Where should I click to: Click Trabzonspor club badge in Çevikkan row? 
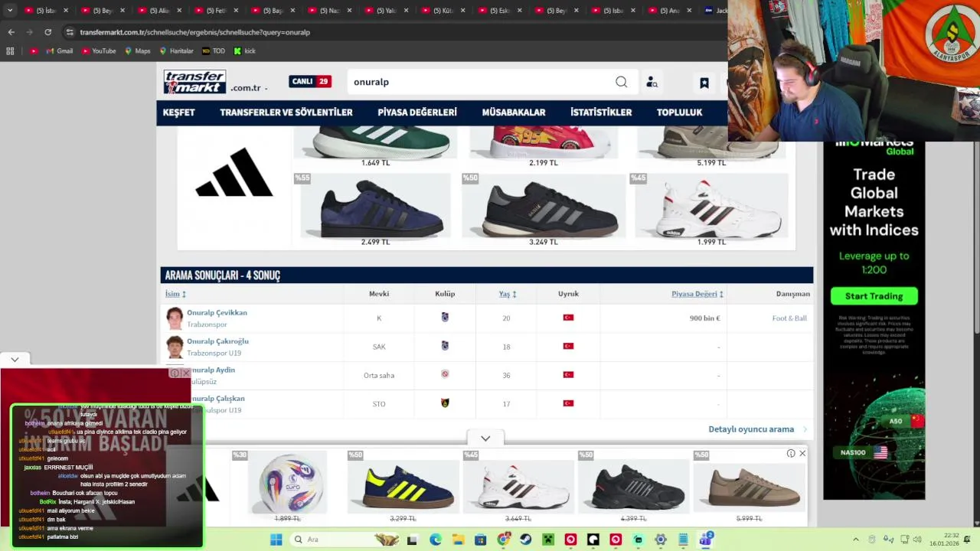click(x=445, y=318)
